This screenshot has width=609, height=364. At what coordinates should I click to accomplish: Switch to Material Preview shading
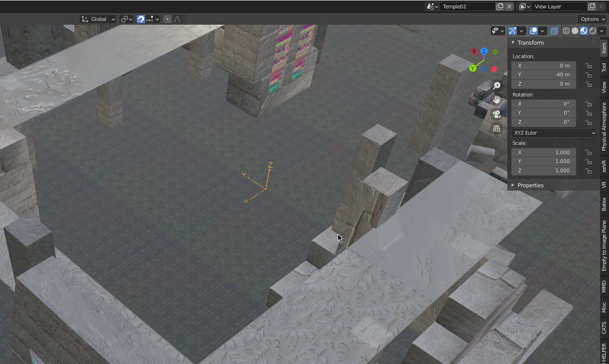[x=584, y=31]
